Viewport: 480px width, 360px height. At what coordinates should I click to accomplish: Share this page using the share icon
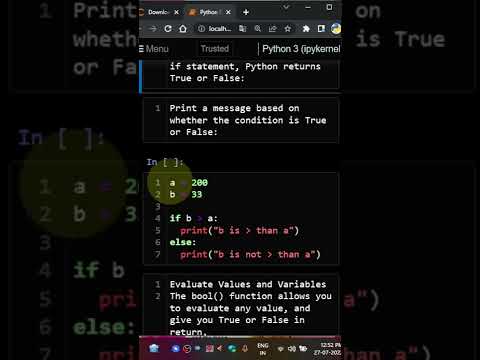tap(273, 29)
